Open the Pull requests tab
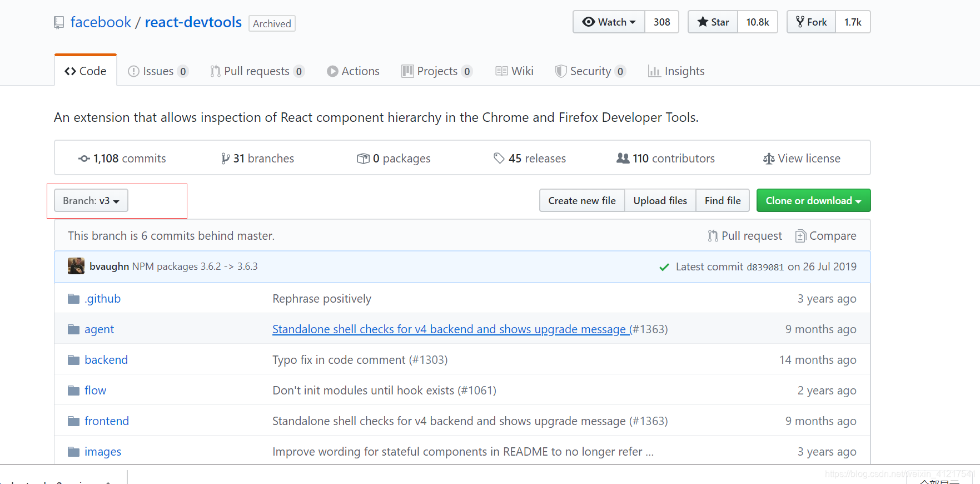 (x=257, y=71)
